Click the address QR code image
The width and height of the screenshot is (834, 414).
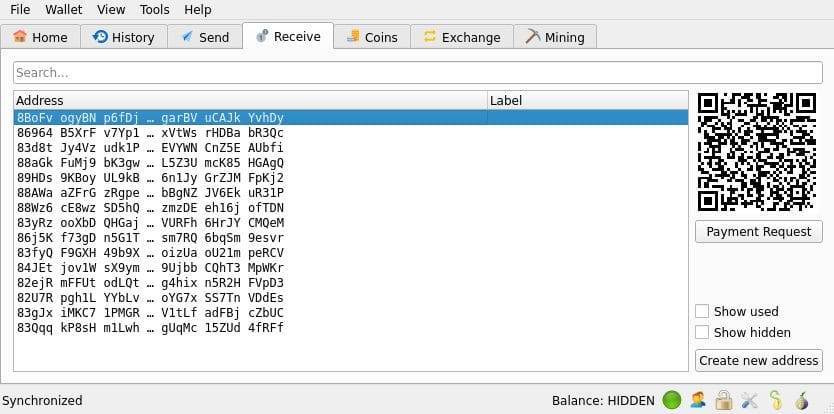[757, 152]
